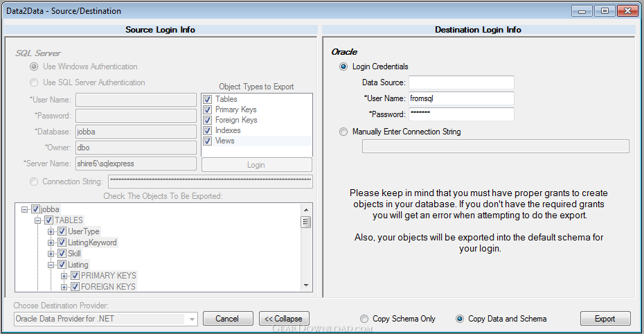Select Manually Enter Connection String option
The width and height of the screenshot is (644, 334).
coord(343,132)
